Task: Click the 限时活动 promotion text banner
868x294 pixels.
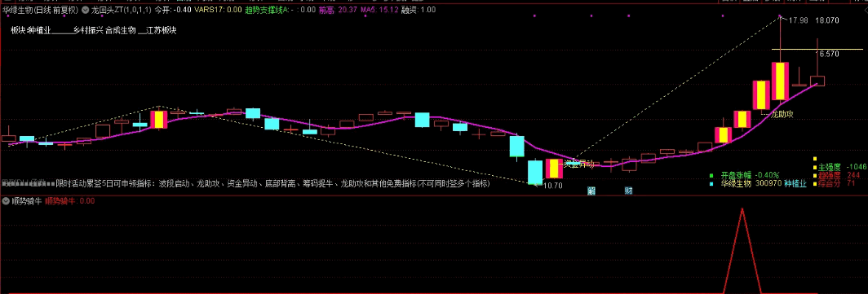Action: coord(273,183)
